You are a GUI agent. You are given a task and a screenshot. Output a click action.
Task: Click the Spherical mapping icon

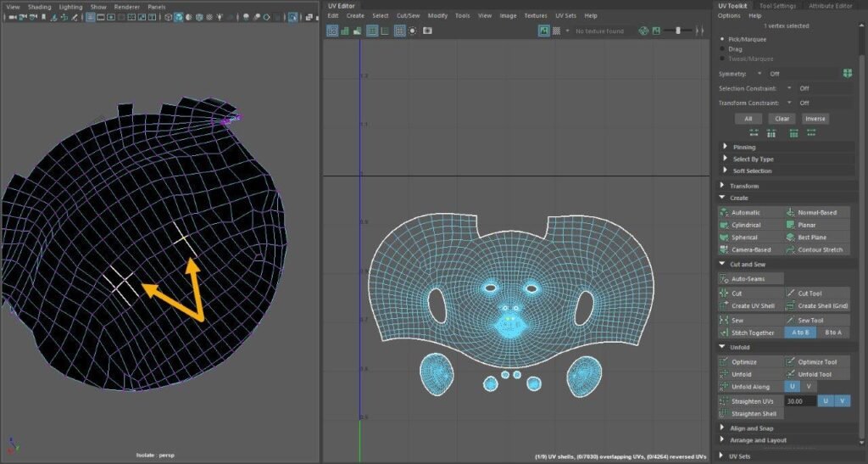[x=724, y=238]
